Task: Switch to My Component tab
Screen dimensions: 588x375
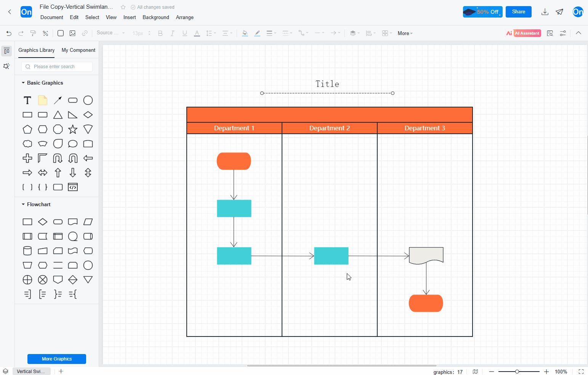Action: pyautogui.click(x=79, y=50)
